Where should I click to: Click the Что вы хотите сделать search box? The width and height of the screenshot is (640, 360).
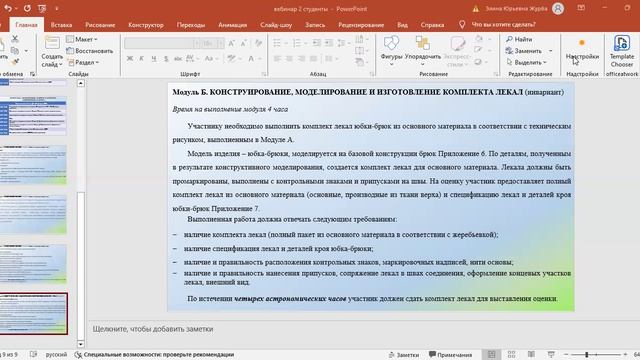click(x=503, y=24)
